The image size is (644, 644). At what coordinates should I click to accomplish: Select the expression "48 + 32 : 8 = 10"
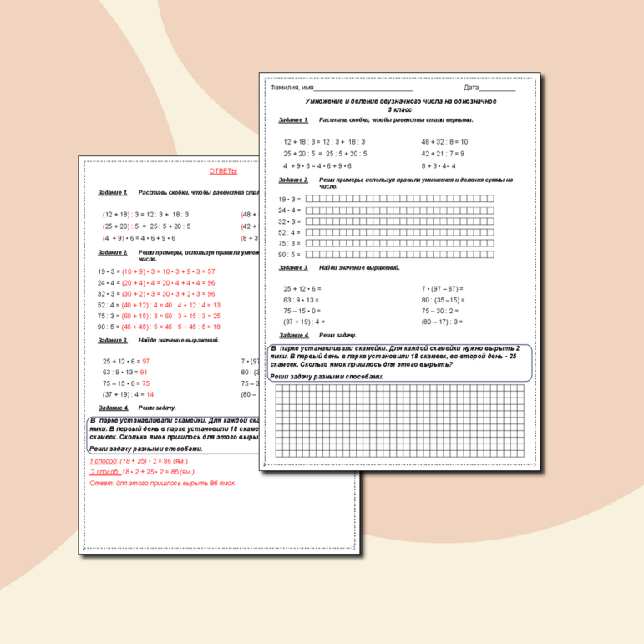444,142
